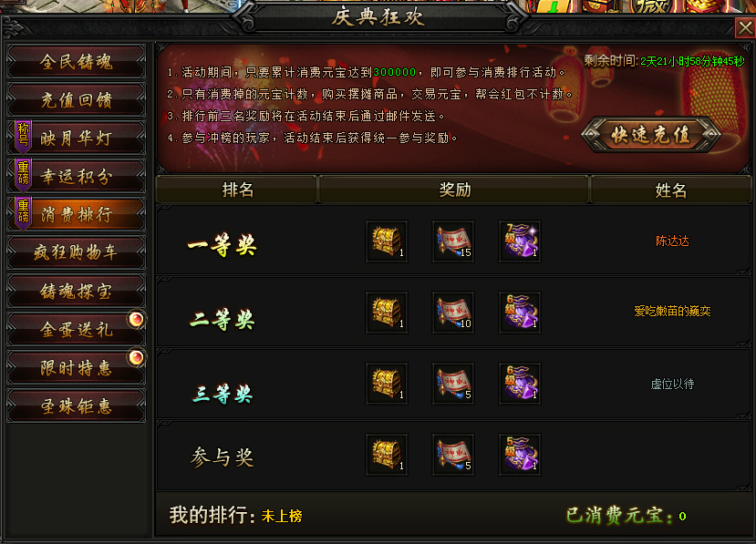Open the 全民铸魂 tab
The image size is (756, 544).
[x=77, y=62]
